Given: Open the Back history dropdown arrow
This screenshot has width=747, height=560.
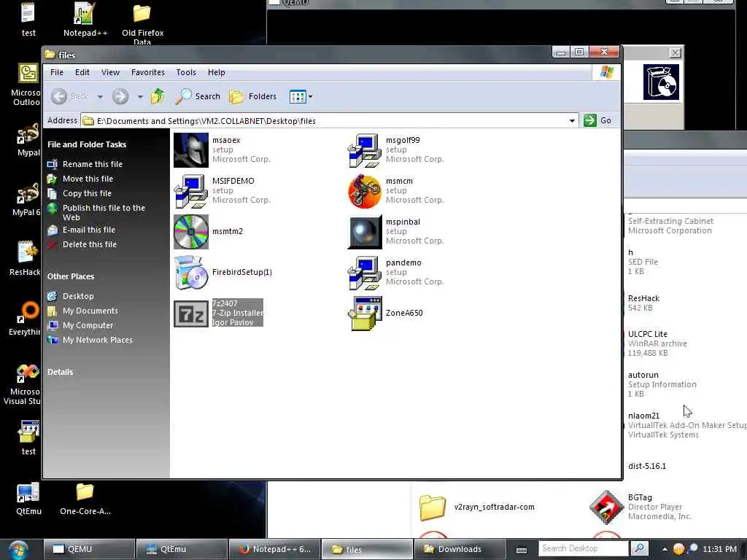Looking at the screenshot, I should pyautogui.click(x=100, y=97).
